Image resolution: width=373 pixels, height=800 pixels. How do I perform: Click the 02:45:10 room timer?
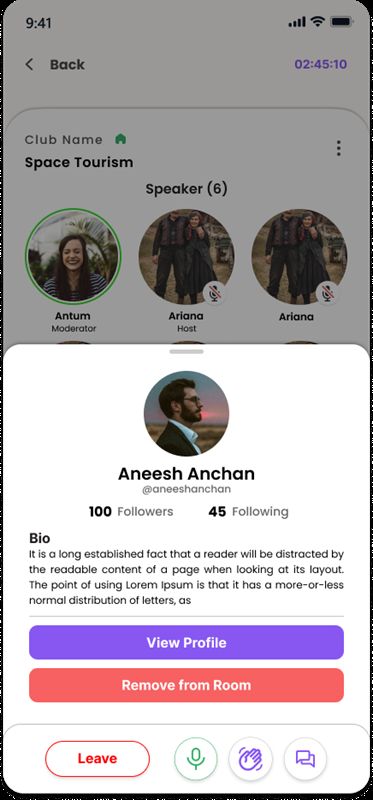321,64
